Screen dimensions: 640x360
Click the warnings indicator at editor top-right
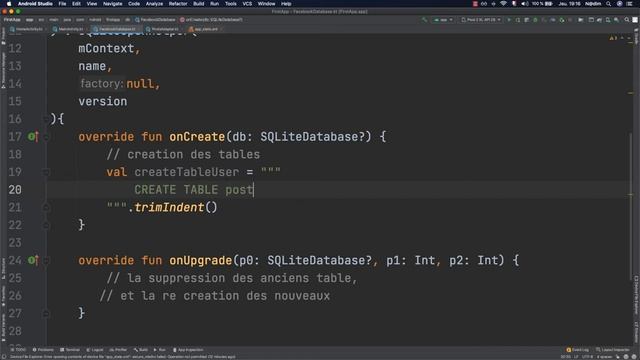pyautogui.click(x=613, y=38)
